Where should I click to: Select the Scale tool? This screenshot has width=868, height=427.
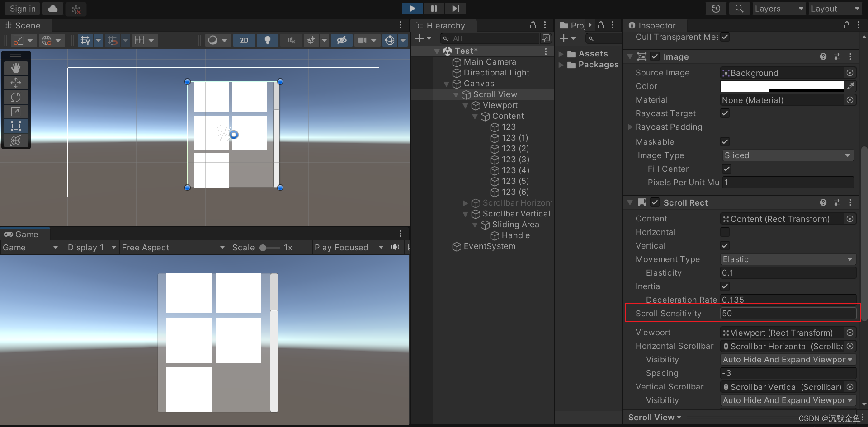pyautogui.click(x=16, y=112)
